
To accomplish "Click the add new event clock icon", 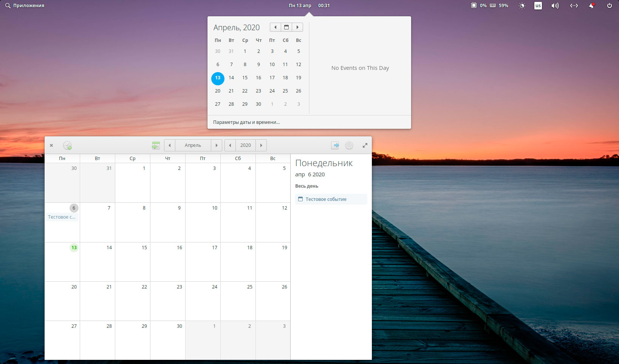I will (67, 145).
